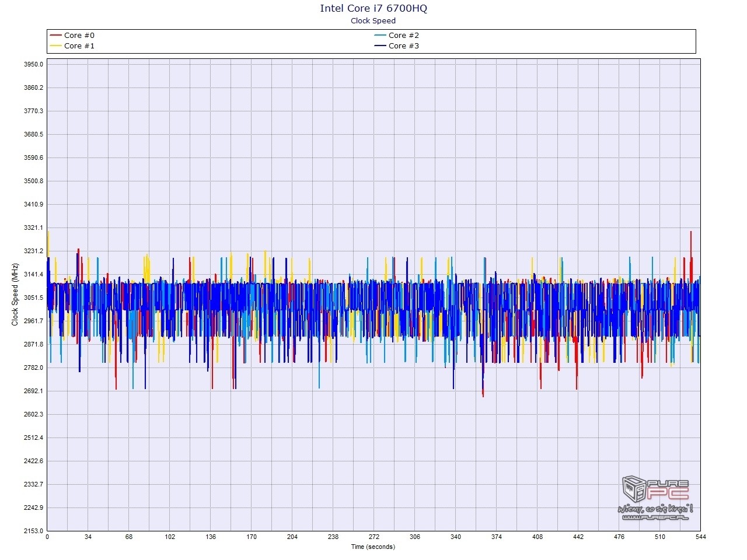Click the Clock Speed (MHz) axis label
747x560 pixels.
click(15, 295)
